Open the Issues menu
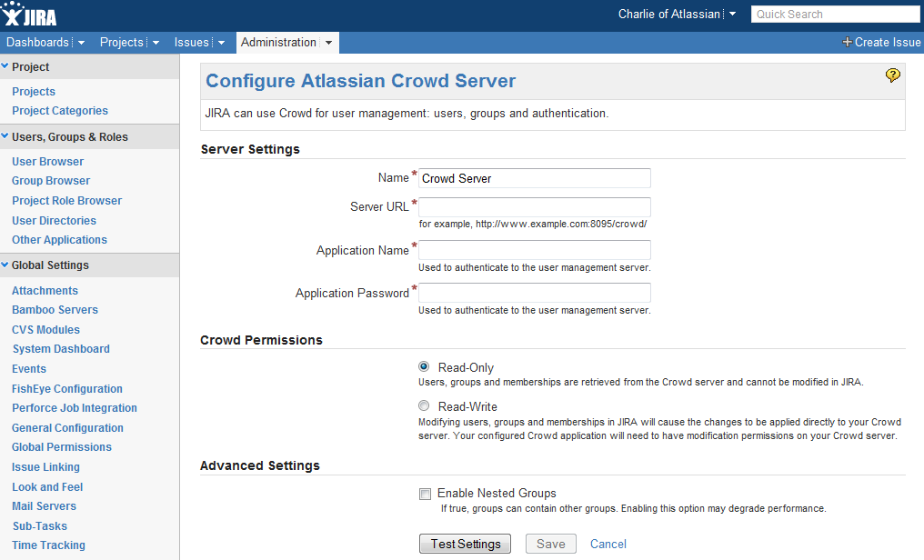Screen dimensions: 924x560 point(192,43)
